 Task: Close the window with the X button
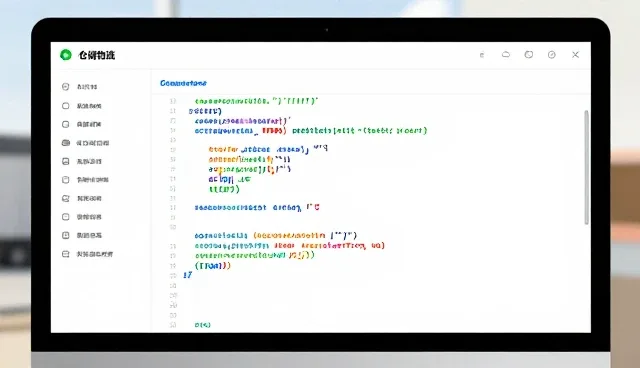point(576,55)
